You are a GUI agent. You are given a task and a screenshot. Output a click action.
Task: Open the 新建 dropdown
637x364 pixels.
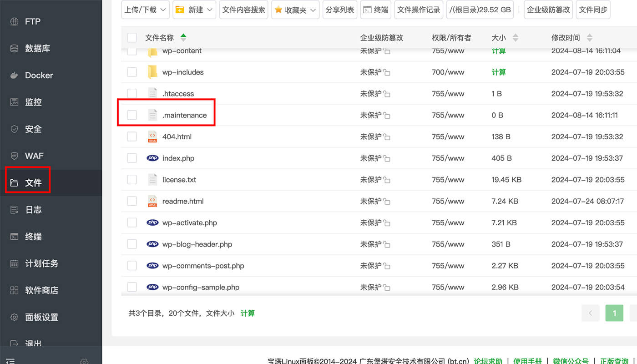[194, 10]
